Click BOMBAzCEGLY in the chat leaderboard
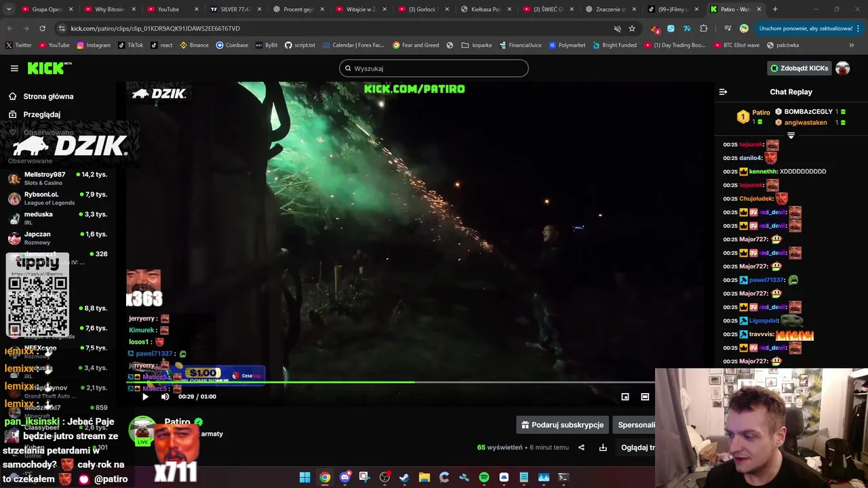 [x=808, y=112]
